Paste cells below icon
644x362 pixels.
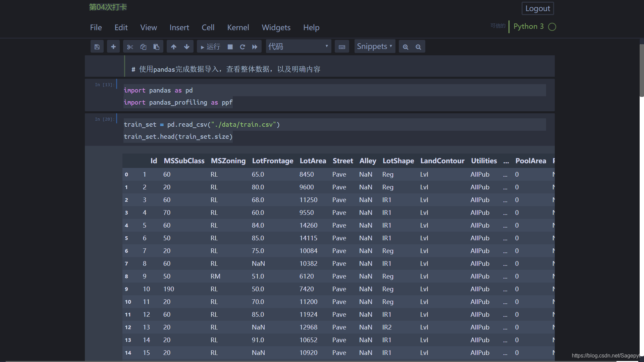click(156, 47)
